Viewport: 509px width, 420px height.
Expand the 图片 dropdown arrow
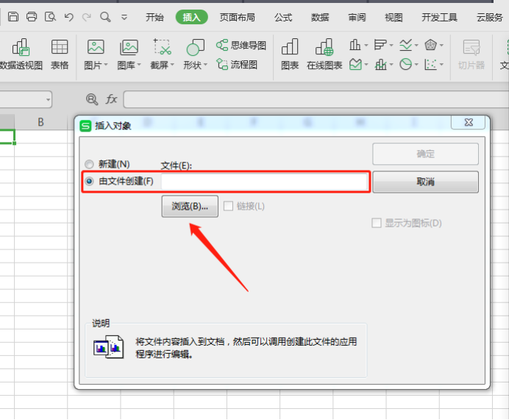pyautogui.click(x=105, y=65)
